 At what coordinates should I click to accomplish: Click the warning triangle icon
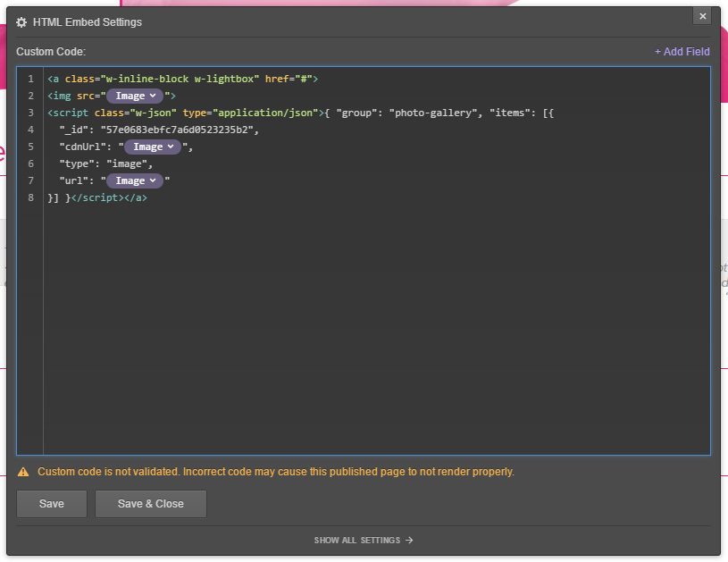(x=23, y=472)
